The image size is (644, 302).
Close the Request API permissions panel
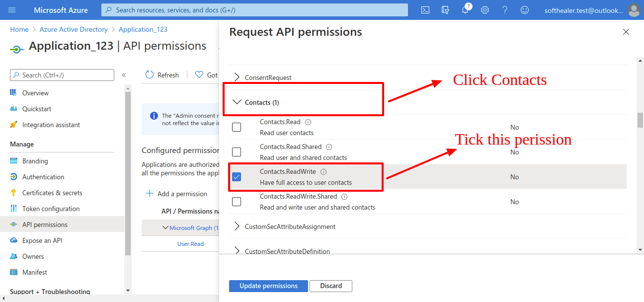(x=626, y=32)
